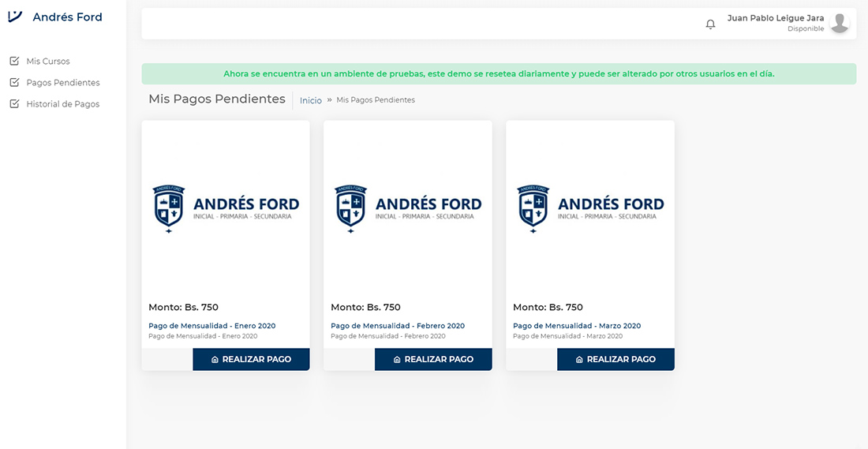Click REALIZAR PAGO for Enero 2020
The height and width of the screenshot is (449, 868).
pyautogui.click(x=251, y=359)
